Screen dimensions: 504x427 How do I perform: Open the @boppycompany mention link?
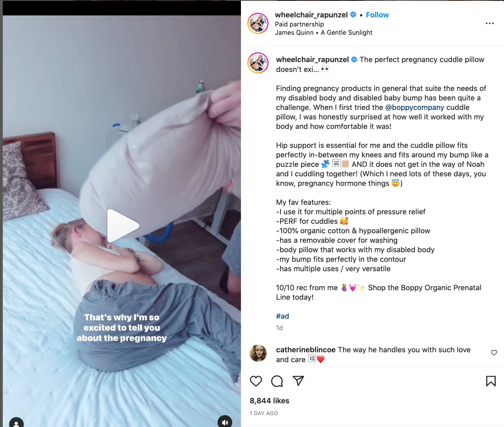tap(415, 108)
